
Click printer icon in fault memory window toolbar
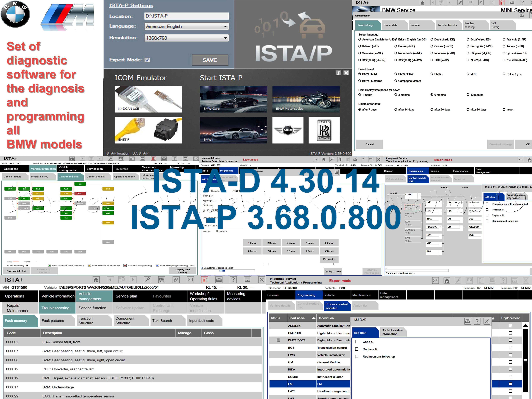(x=219, y=280)
